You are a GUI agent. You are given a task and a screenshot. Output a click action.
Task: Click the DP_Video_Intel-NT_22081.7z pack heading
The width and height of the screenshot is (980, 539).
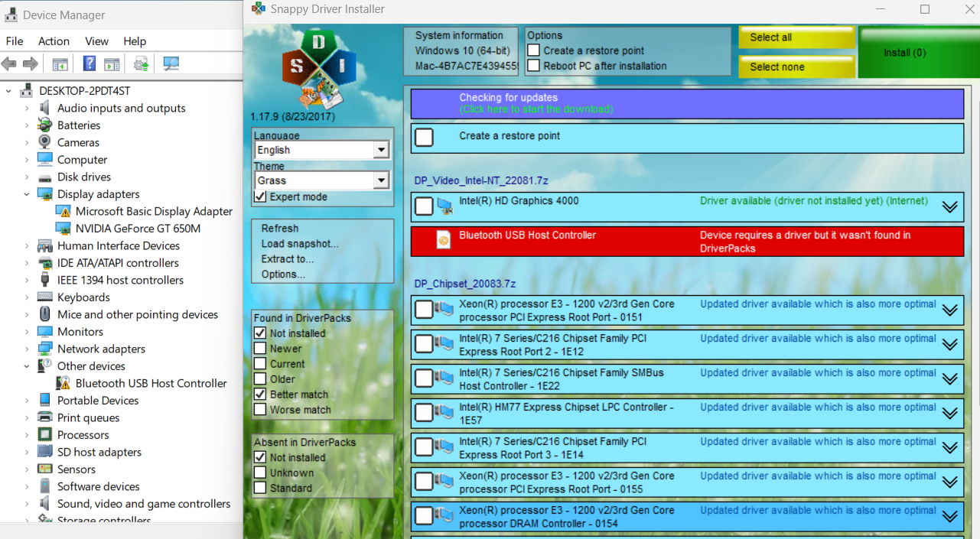[x=481, y=180]
